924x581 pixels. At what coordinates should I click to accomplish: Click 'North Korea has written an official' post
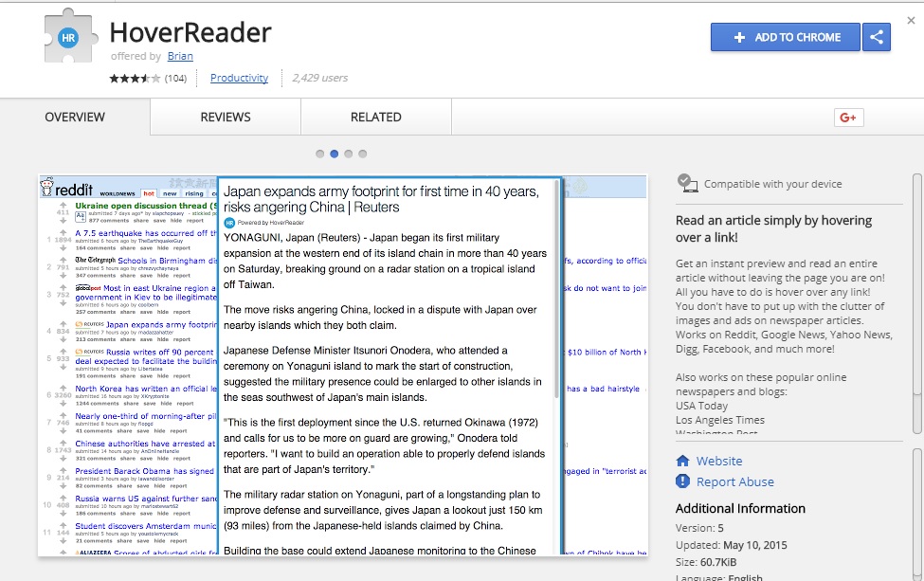146,389
